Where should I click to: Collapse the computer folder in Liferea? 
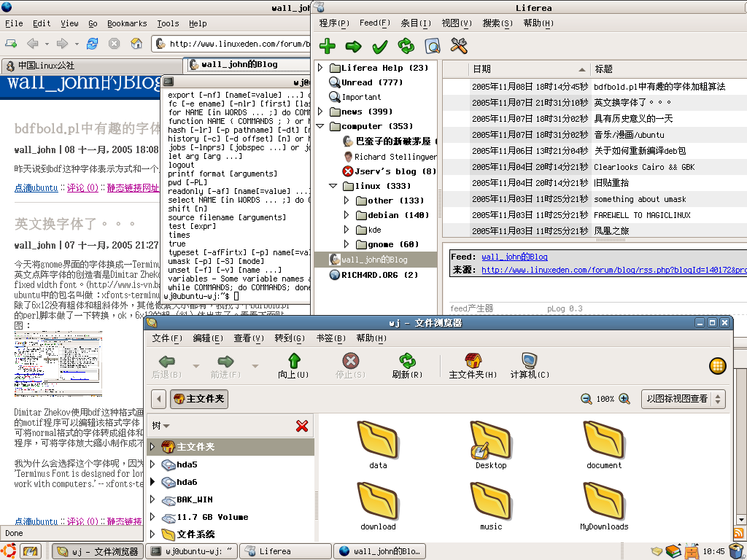coord(320,126)
